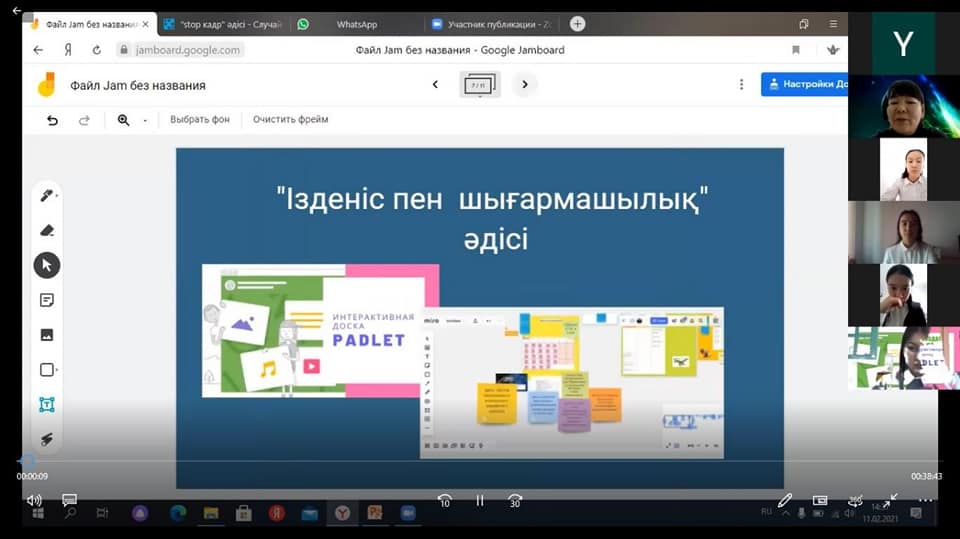
Task: Toggle video captions button
Action: pos(69,500)
